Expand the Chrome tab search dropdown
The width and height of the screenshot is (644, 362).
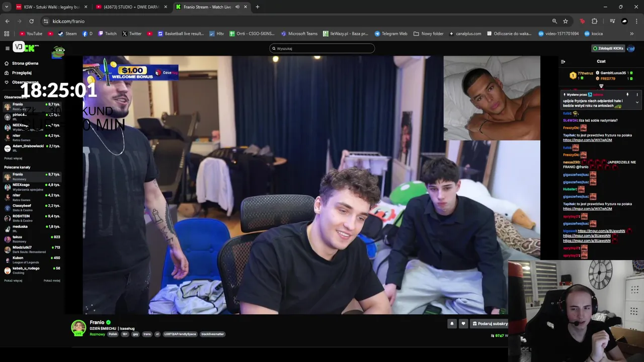7,7
